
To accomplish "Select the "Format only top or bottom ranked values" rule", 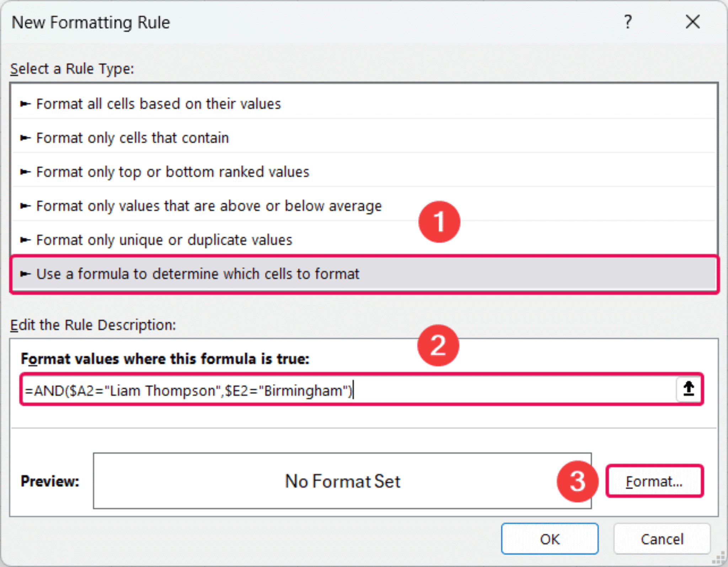I will 173,172.
